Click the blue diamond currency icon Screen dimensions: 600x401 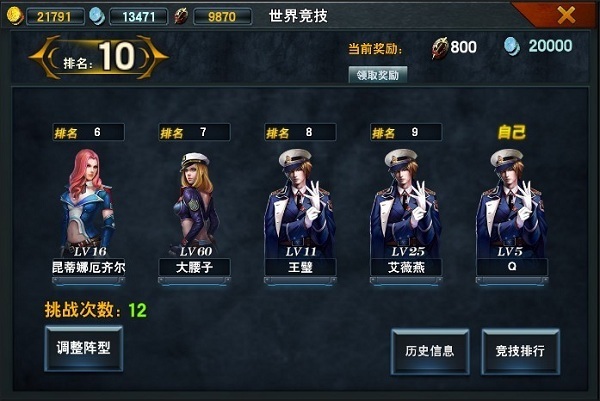pos(98,16)
